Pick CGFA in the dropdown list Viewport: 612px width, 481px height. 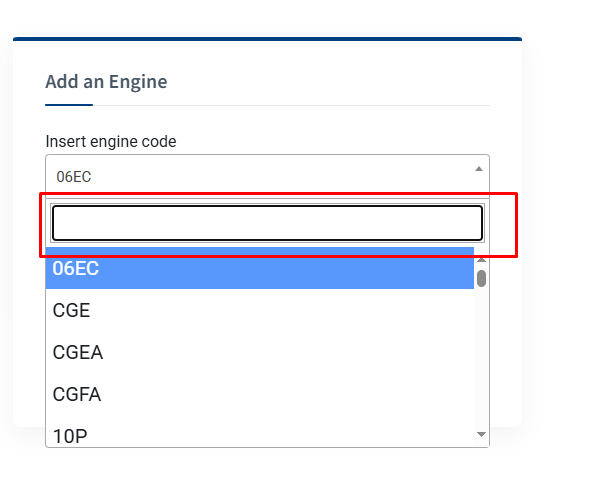259,395
